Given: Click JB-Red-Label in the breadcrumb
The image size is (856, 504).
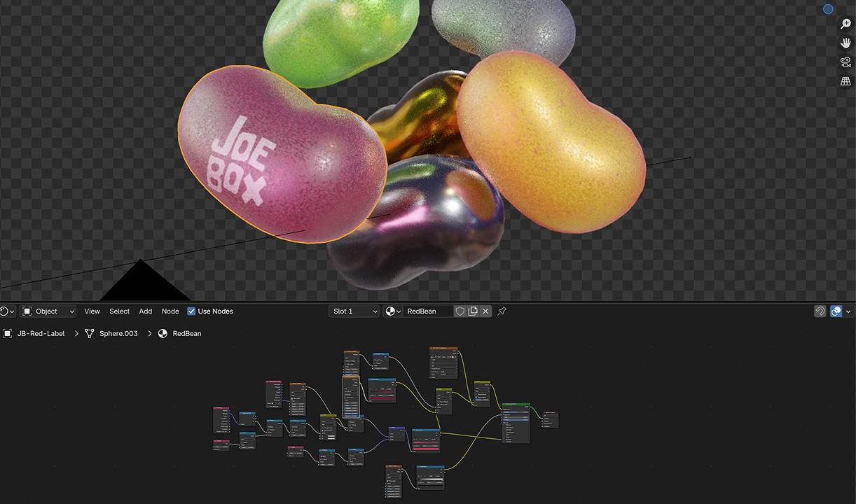Looking at the screenshot, I should pyautogui.click(x=41, y=334).
